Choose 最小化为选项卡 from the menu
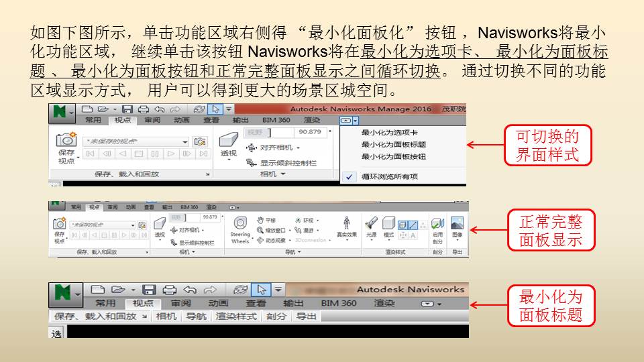Image resolution: width=644 pixels, height=362 pixels. point(389,133)
